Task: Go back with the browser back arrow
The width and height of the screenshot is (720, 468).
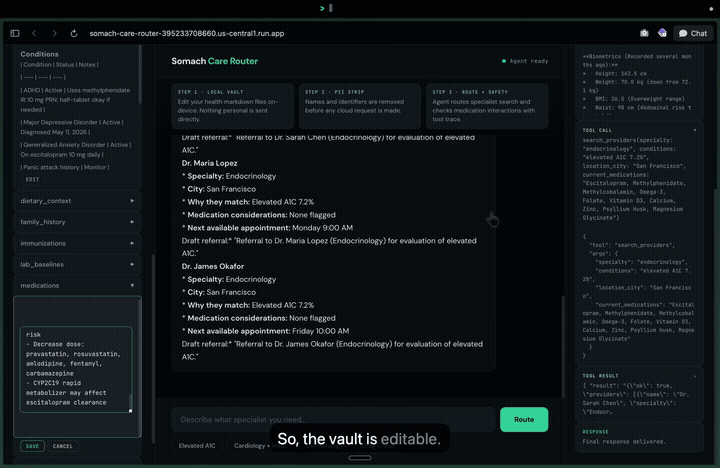Action: tap(34, 33)
